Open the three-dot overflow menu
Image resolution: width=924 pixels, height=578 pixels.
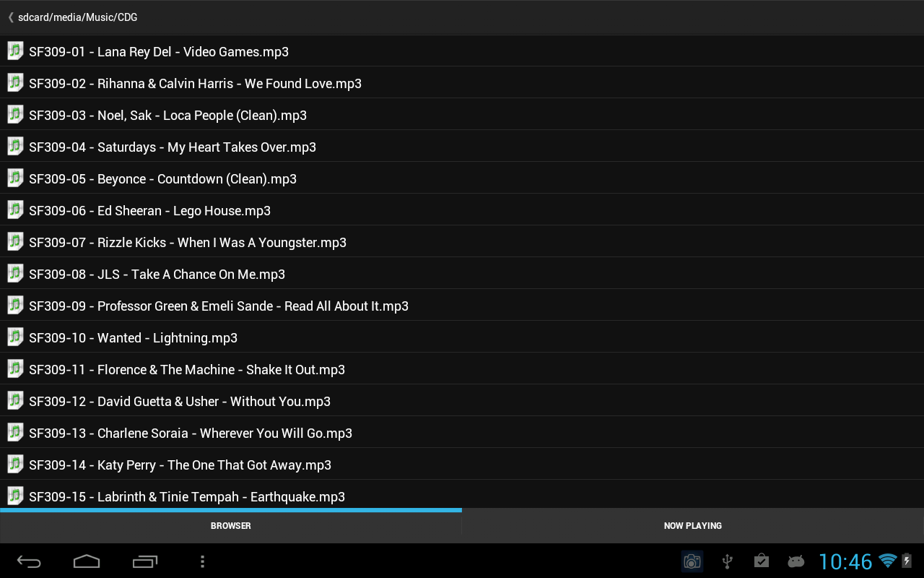point(202,561)
